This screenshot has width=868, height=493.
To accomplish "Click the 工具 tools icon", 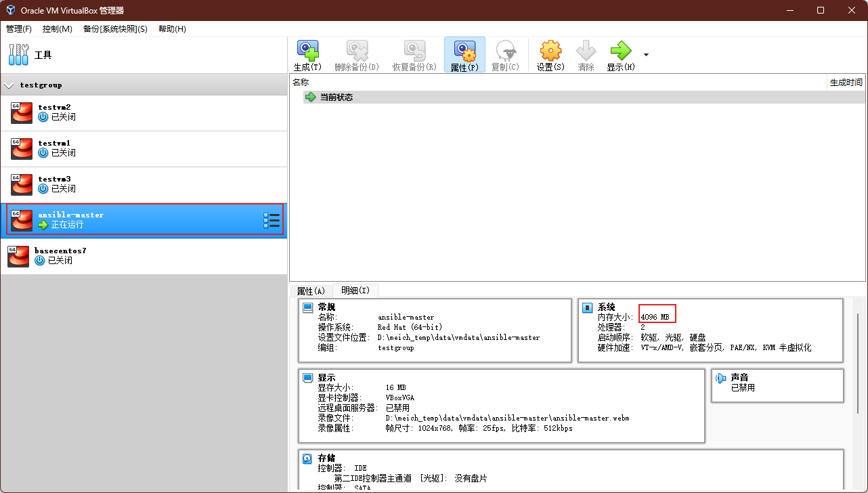I will tap(18, 54).
